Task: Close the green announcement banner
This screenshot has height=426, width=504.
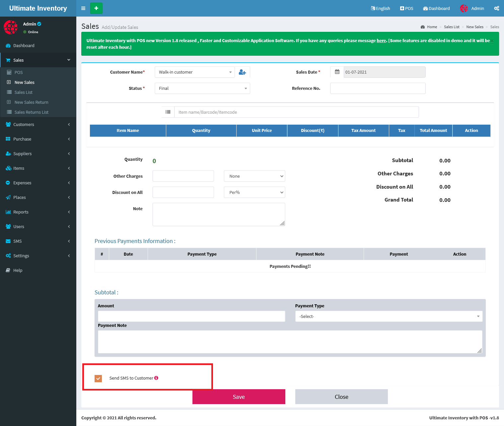Action: (492, 41)
